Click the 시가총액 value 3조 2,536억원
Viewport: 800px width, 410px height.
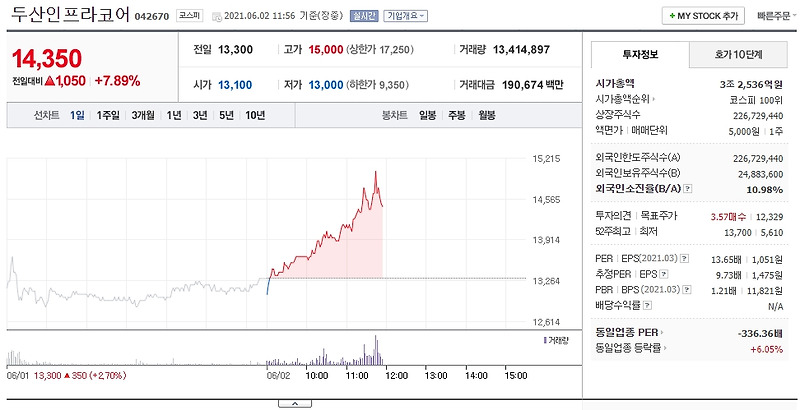pyautogui.click(x=752, y=84)
